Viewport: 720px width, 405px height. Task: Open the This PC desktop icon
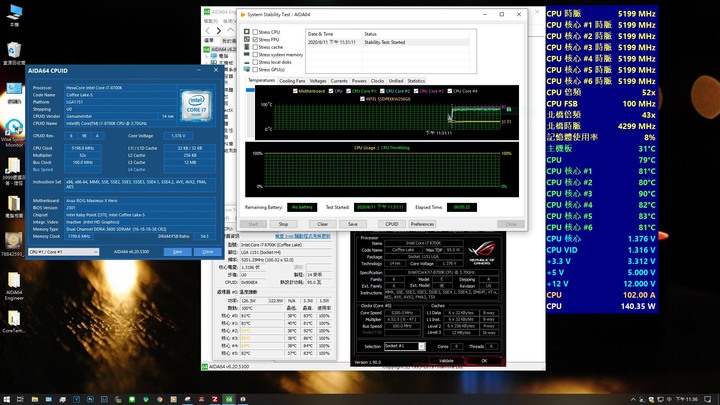(14, 15)
